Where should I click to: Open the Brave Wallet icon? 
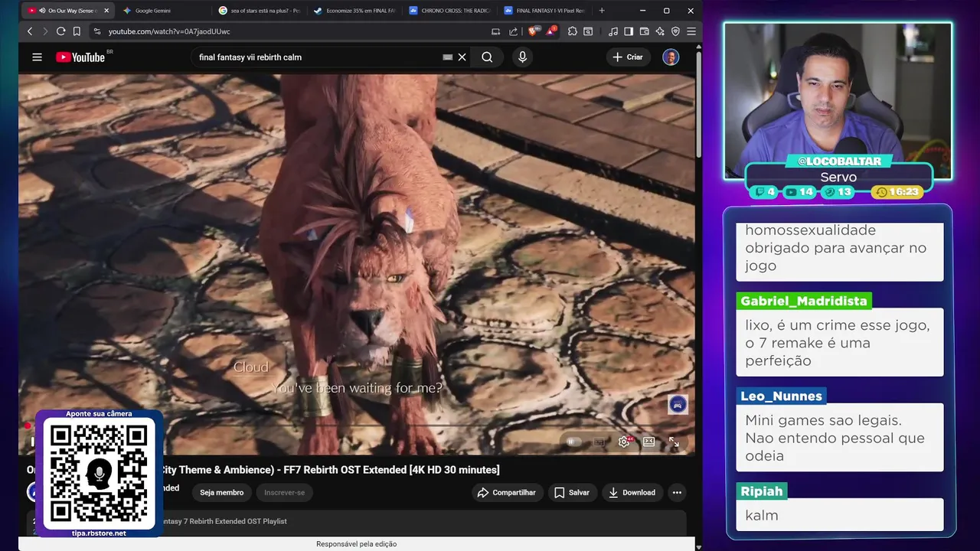[x=644, y=31]
